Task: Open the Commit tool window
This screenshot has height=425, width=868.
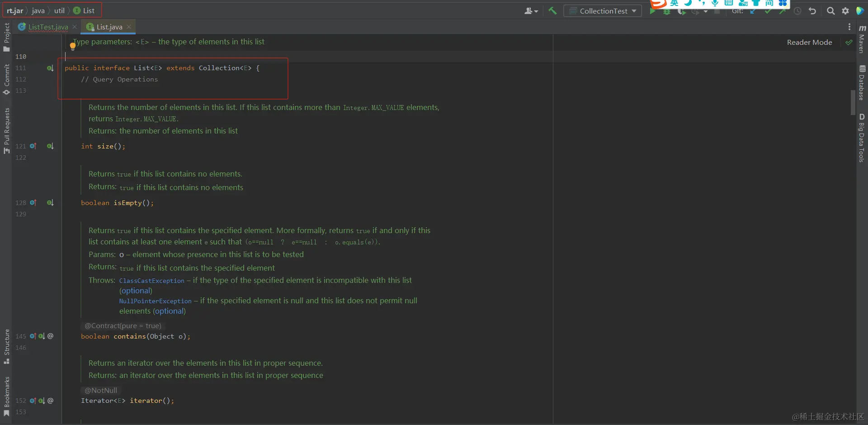Action: click(6, 79)
